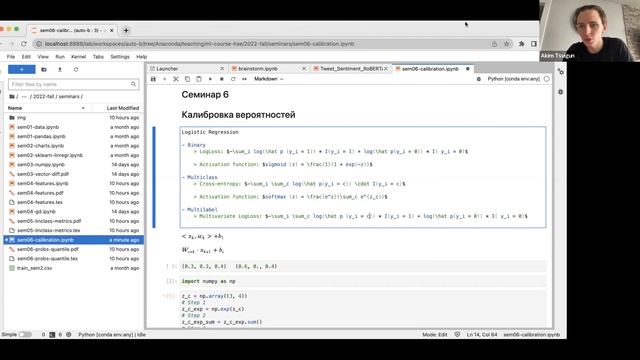Click the kernel status circle indicator
Image resolution: width=640 pixels, height=360 pixels.
[547, 79]
